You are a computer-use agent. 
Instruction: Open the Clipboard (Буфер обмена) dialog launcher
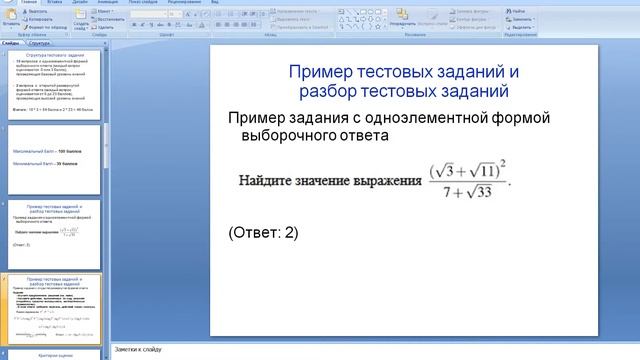(x=67, y=35)
